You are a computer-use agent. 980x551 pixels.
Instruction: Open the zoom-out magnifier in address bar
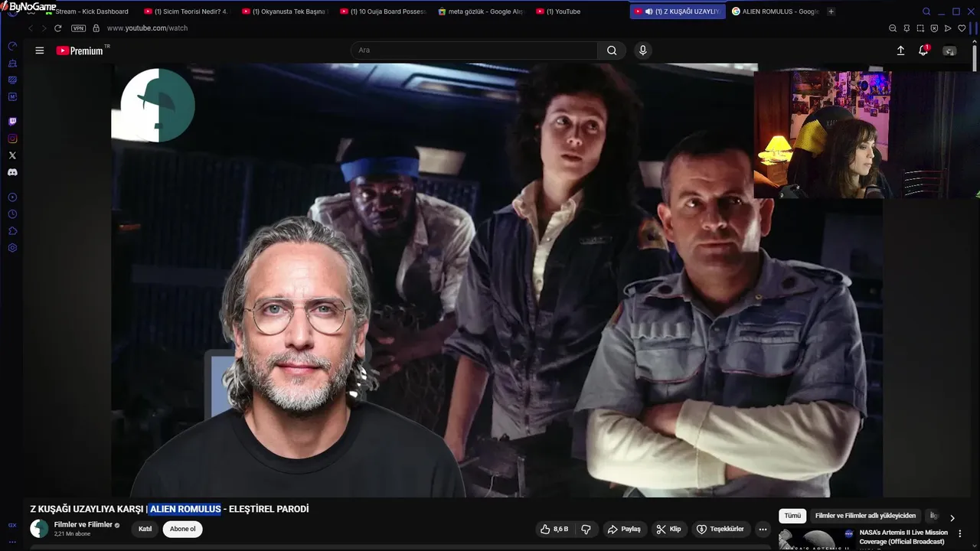(x=893, y=28)
